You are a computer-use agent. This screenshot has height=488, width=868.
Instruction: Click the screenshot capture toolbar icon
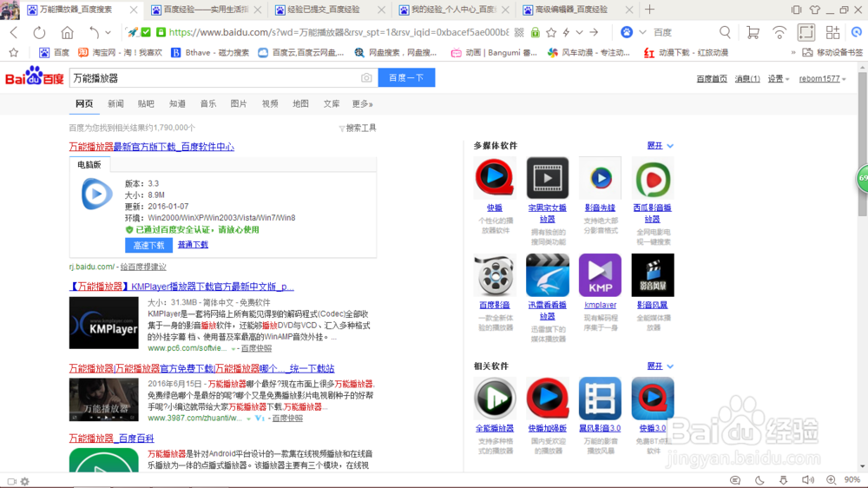pyautogui.click(x=806, y=33)
